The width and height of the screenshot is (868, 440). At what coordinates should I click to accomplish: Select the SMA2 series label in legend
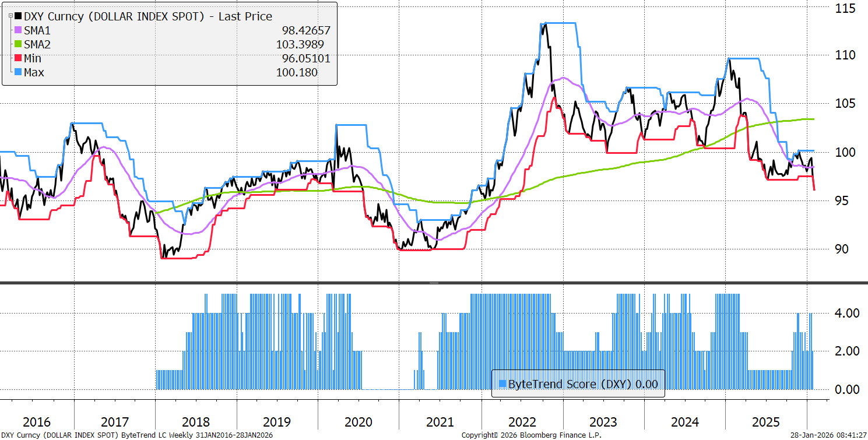(37, 44)
